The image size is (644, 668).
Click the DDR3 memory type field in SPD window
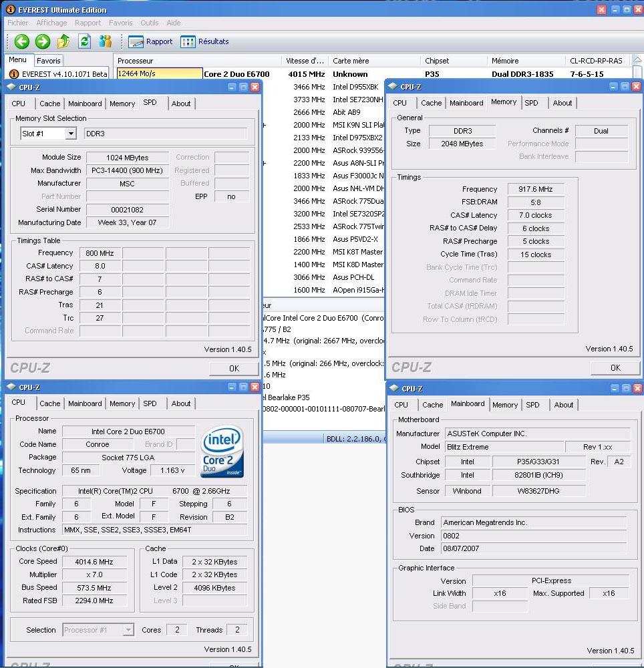(165, 134)
